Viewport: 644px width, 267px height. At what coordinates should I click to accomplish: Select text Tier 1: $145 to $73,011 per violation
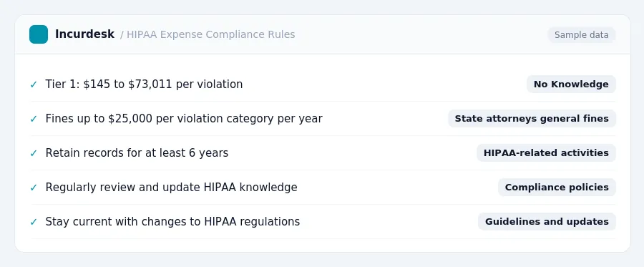[x=144, y=84]
